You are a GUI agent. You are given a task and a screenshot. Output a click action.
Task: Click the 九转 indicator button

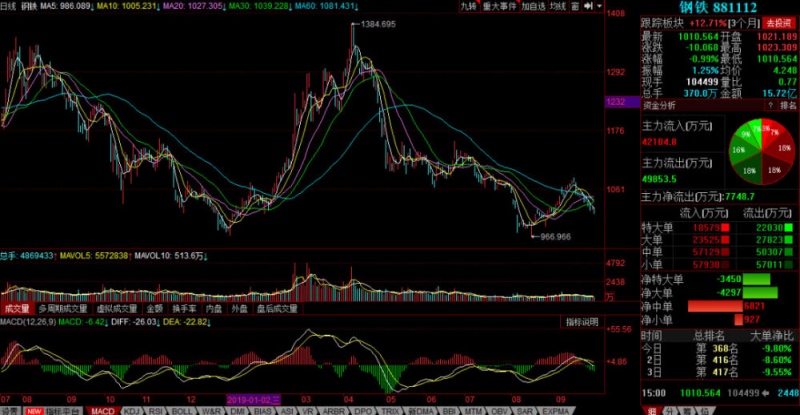tap(468, 6)
